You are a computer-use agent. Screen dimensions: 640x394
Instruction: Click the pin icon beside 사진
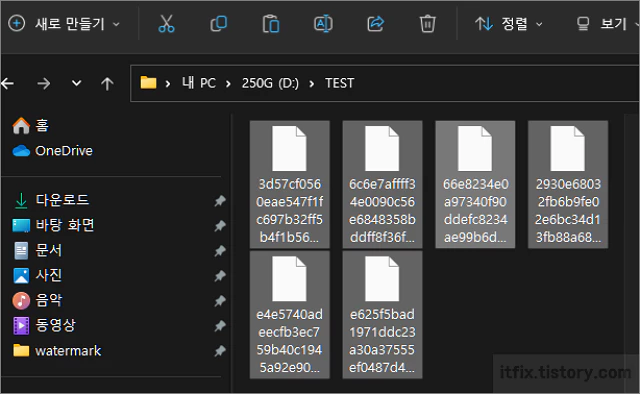tap(220, 276)
